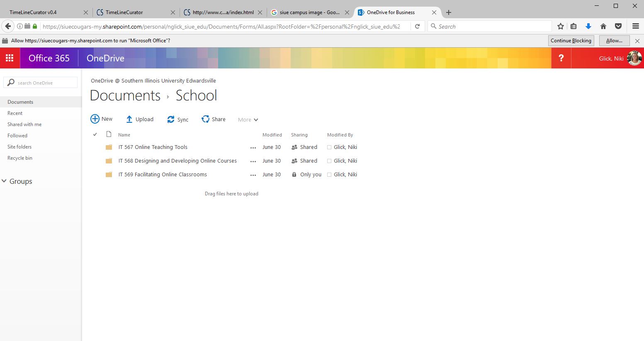644x341 pixels.
Task: Collapse the Groups section in sidebar
Action: coord(5,181)
